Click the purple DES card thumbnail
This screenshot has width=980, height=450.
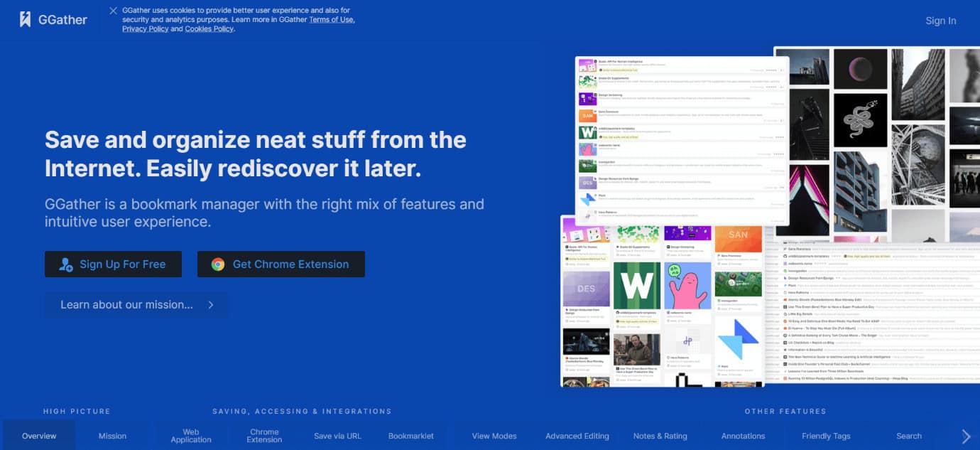click(x=587, y=288)
